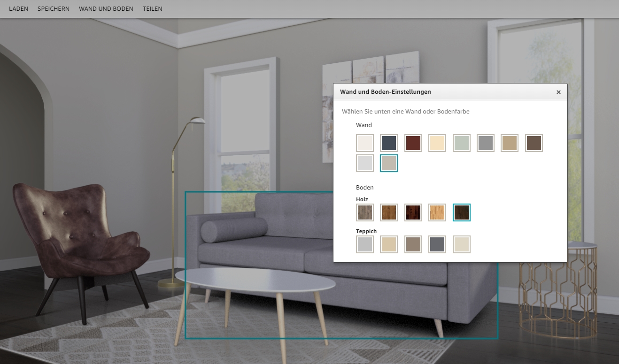This screenshot has height=364, width=619.
Task: Choose the dark mahogany wood floor swatch
Action: [x=413, y=212]
